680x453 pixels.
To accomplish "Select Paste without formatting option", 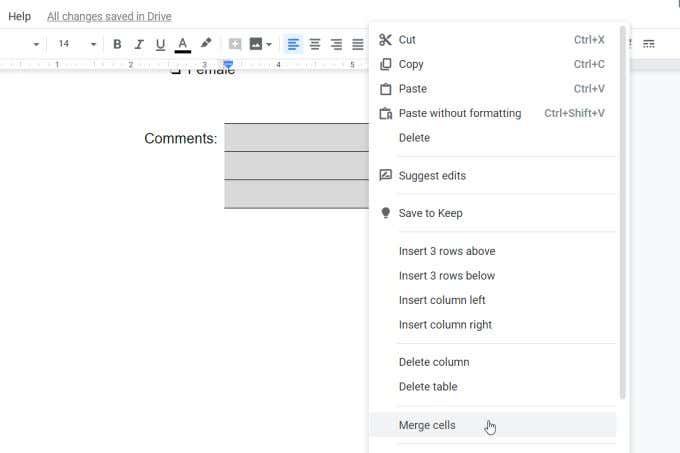I will click(459, 113).
